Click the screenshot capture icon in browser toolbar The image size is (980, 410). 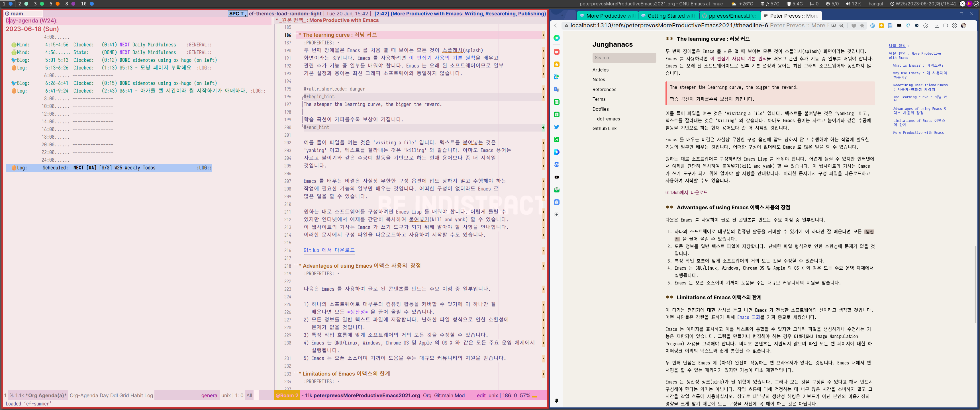955,25
